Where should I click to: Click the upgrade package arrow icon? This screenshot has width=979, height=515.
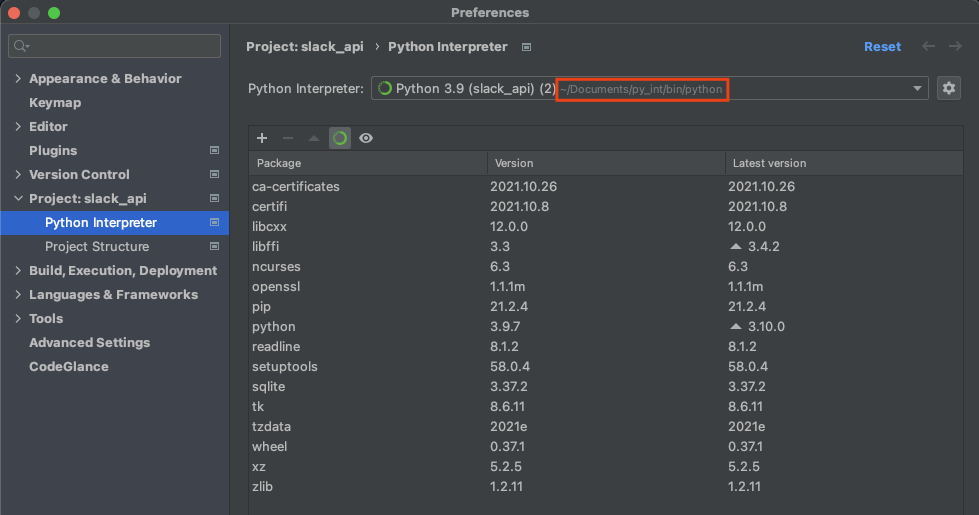pos(314,138)
